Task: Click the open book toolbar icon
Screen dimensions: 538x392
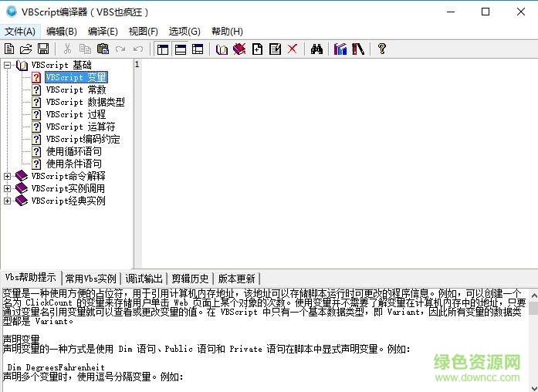Action: [222, 49]
